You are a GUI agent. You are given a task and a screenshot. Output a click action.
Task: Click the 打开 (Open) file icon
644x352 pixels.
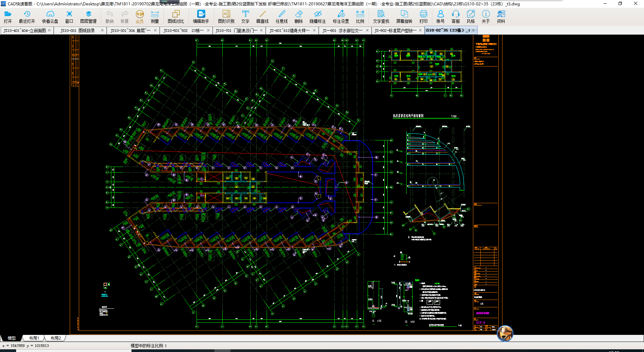pyautogui.click(x=8, y=17)
